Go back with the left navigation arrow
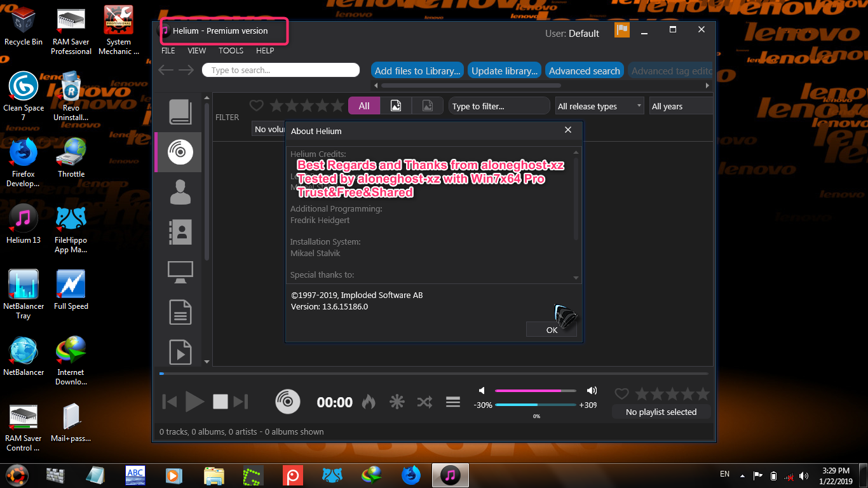The height and width of the screenshot is (488, 868). (x=166, y=70)
